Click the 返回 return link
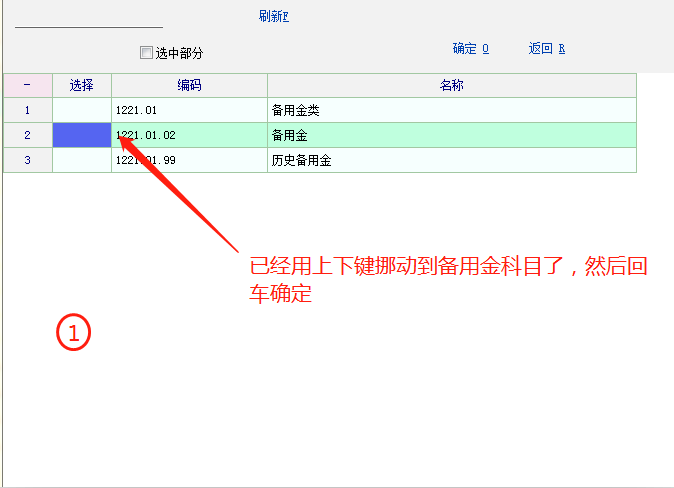This screenshot has width=674, height=488. [x=547, y=48]
